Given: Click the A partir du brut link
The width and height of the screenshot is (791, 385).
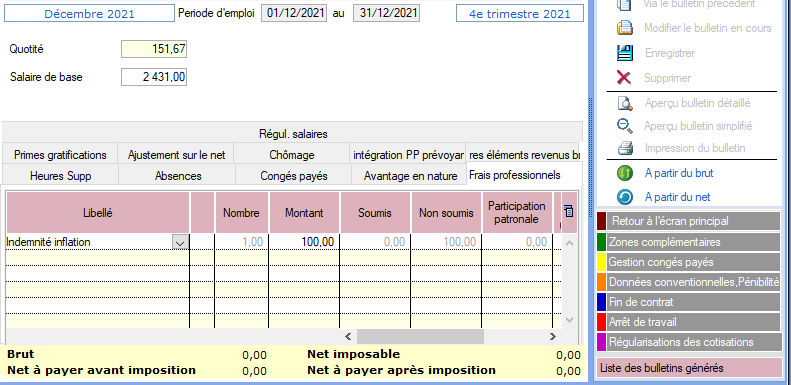Looking at the screenshot, I should click(x=679, y=173).
